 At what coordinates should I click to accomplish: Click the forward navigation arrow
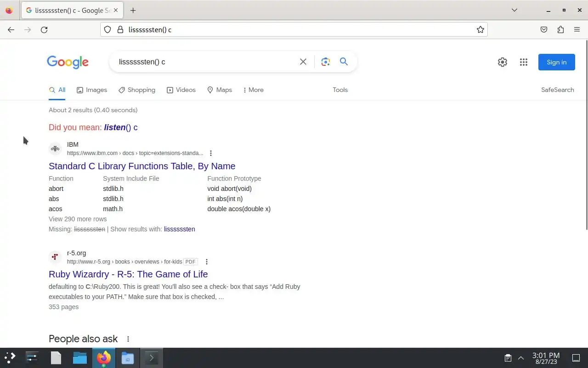point(28,29)
